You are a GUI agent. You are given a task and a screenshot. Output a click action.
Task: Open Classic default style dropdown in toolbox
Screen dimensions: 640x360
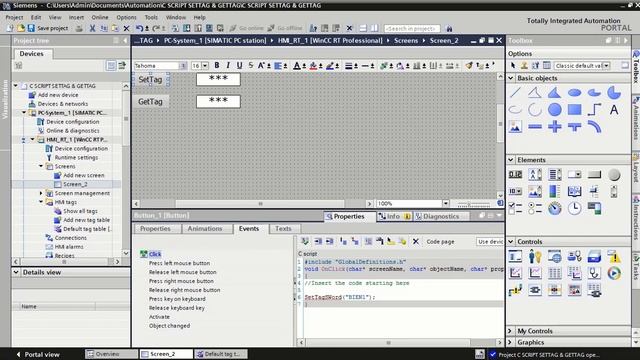[607, 66]
